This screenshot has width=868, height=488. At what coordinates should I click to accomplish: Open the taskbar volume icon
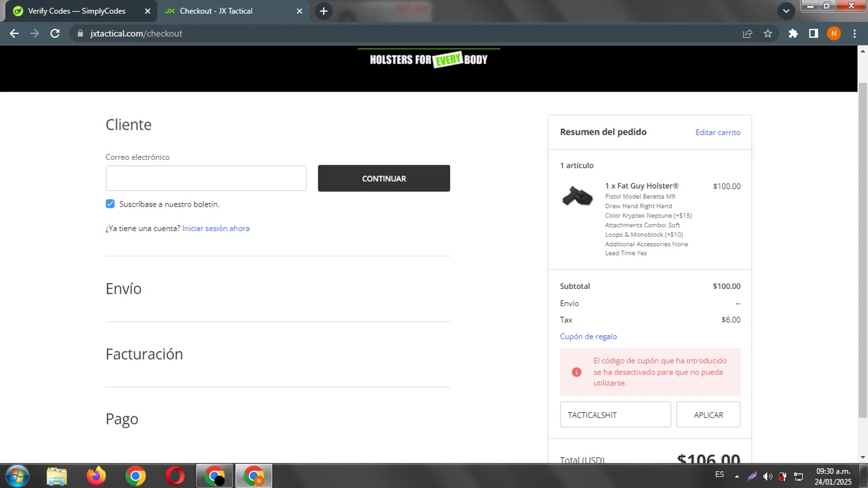(x=767, y=476)
